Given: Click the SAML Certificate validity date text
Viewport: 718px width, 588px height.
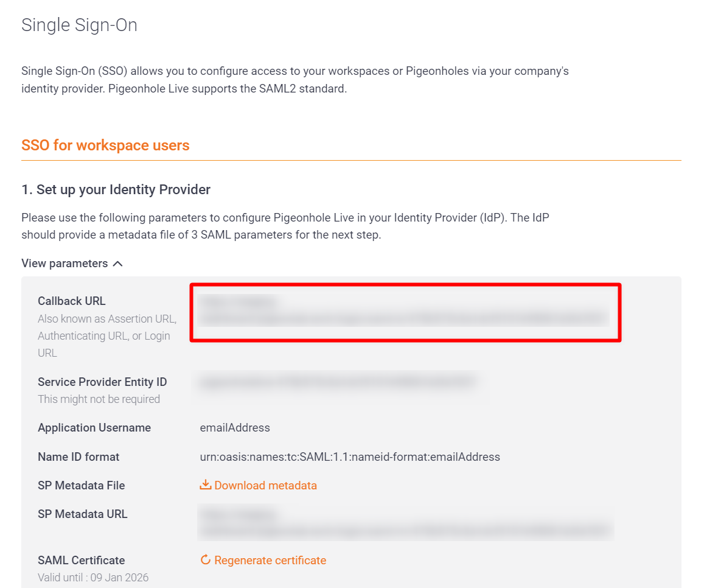Looking at the screenshot, I should [x=93, y=577].
